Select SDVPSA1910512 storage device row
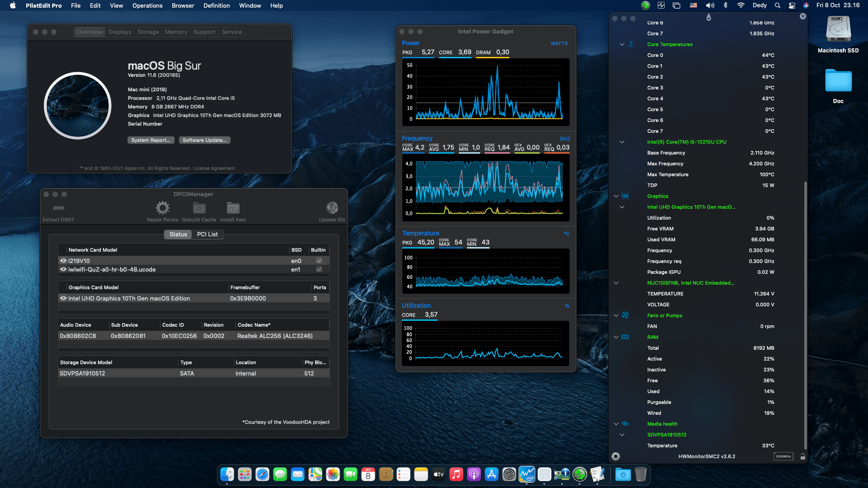 pos(194,373)
